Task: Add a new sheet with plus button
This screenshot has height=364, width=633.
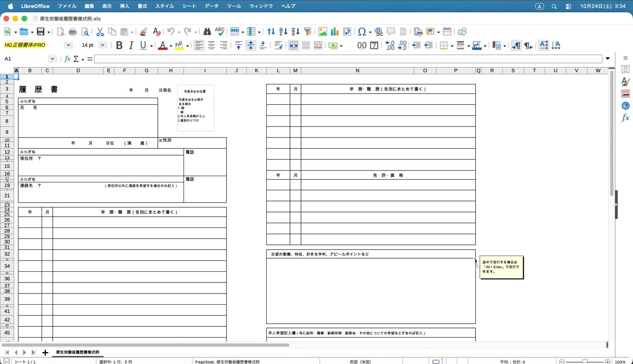Action: tap(45, 353)
